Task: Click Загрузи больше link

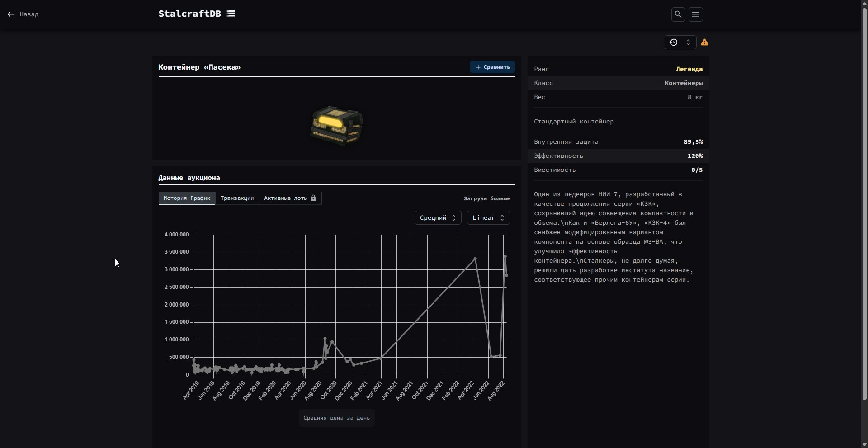Action: (487, 198)
